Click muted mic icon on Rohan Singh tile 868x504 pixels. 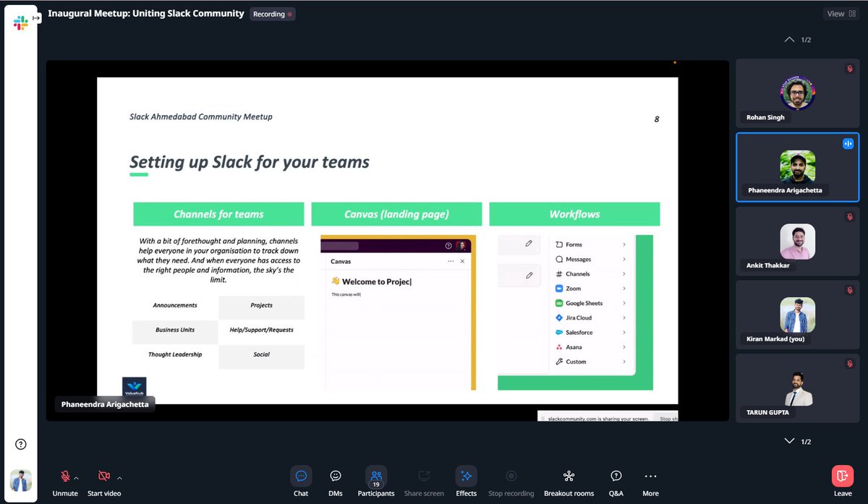pos(850,69)
